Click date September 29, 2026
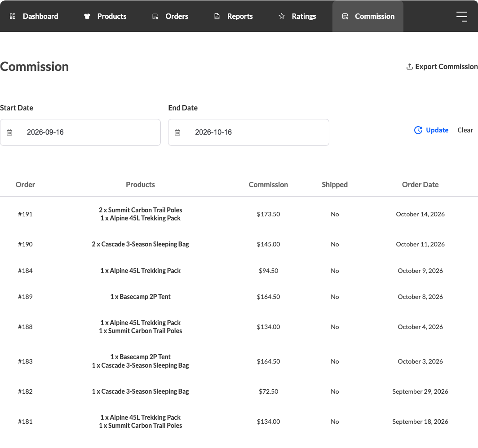This screenshot has height=448, width=478. [x=420, y=391]
